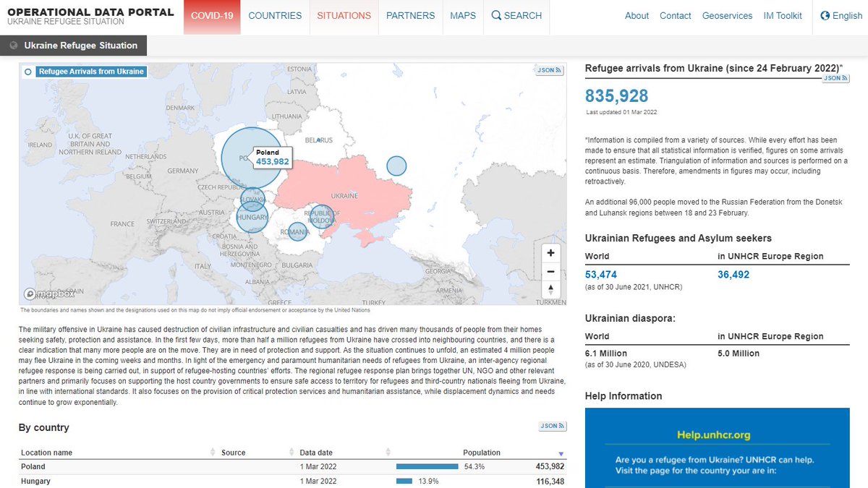Open the Help.unhcr.org link
Image resolution: width=868 pixels, height=488 pixels.
point(715,436)
